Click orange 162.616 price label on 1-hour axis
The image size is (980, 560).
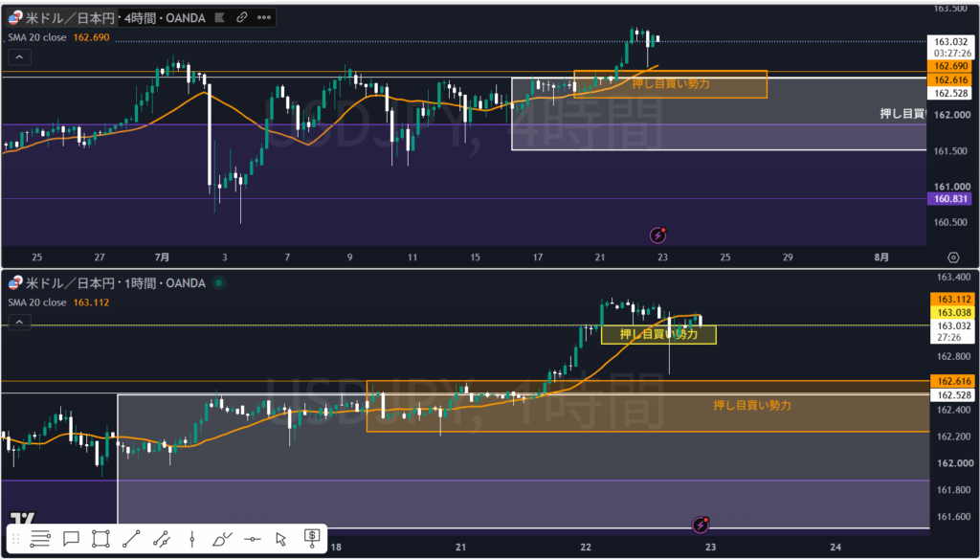click(x=951, y=381)
